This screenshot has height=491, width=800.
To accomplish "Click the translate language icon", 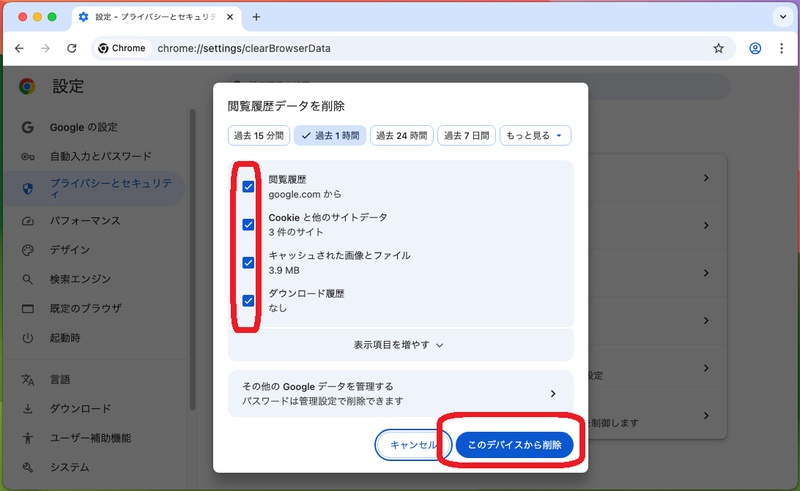I will coord(28,380).
